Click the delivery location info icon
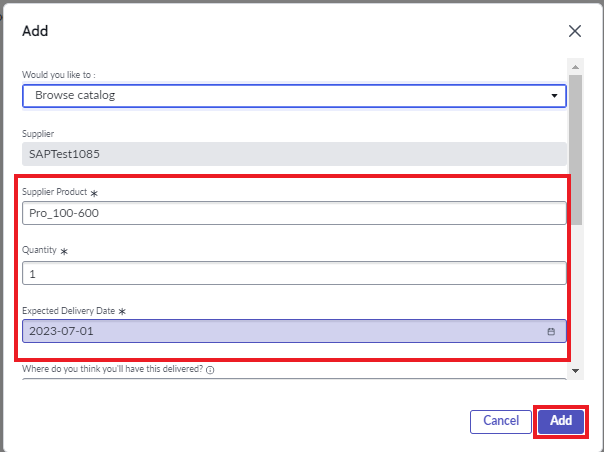604x452 pixels. pyautogui.click(x=210, y=370)
